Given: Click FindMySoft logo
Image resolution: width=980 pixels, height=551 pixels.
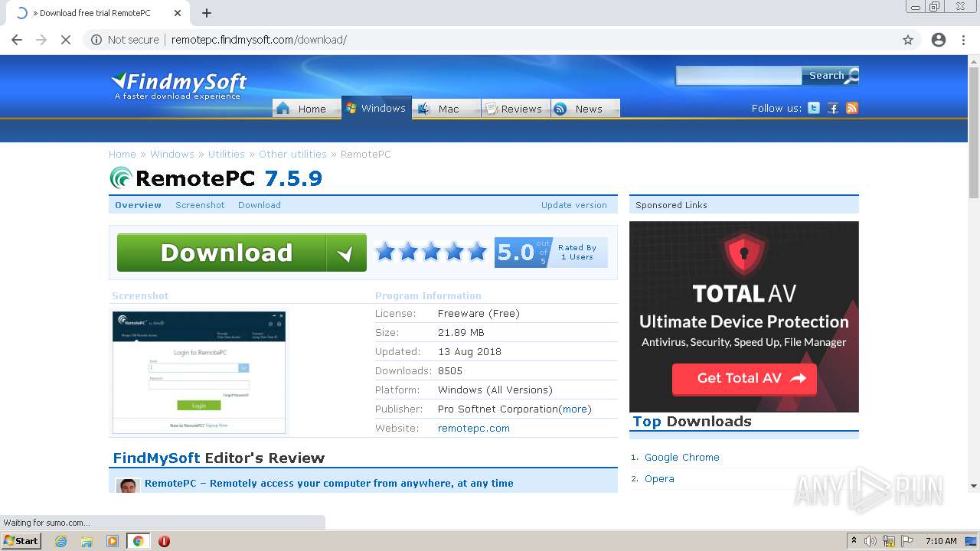Looking at the screenshot, I should (179, 86).
